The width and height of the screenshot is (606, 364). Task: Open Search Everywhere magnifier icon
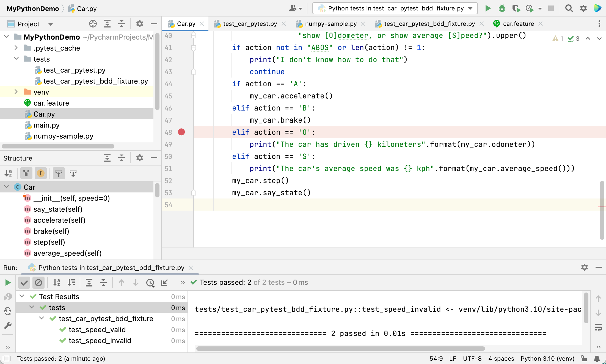pyautogui.click(x=569, y=9)
